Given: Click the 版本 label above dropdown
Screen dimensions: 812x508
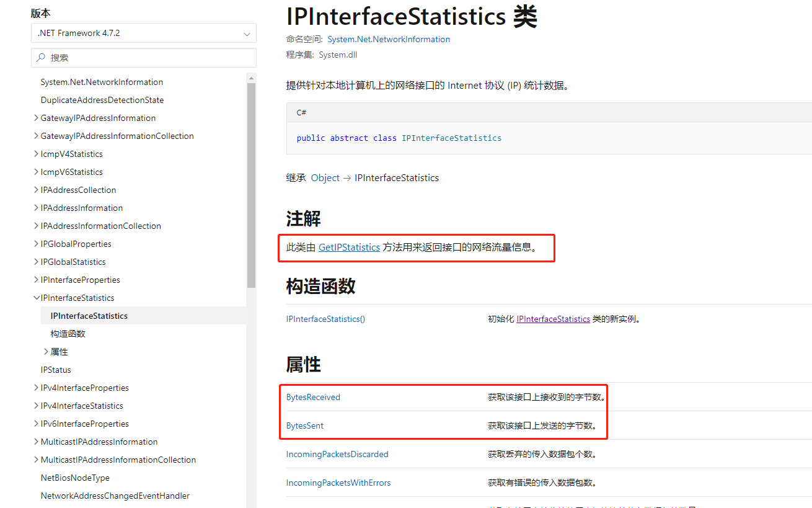Looking at the screenshot, I should pos(41,13).
